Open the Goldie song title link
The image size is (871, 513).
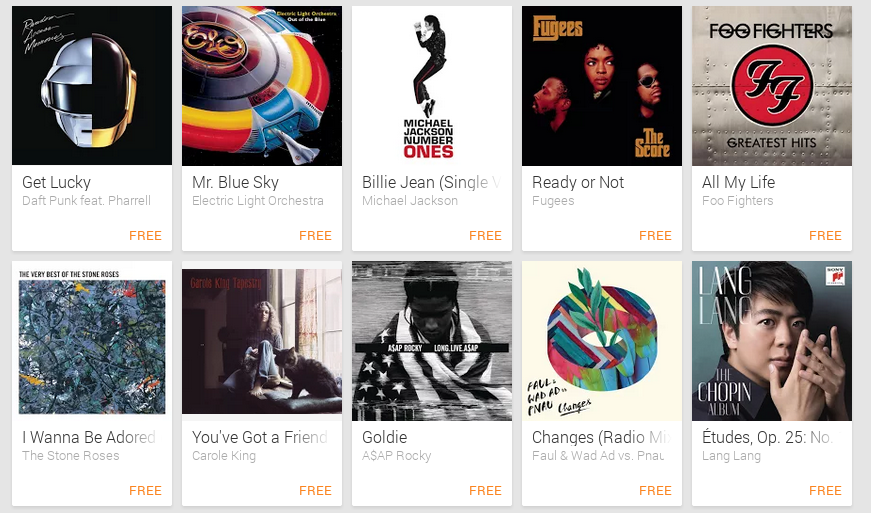tap(384, 437)
